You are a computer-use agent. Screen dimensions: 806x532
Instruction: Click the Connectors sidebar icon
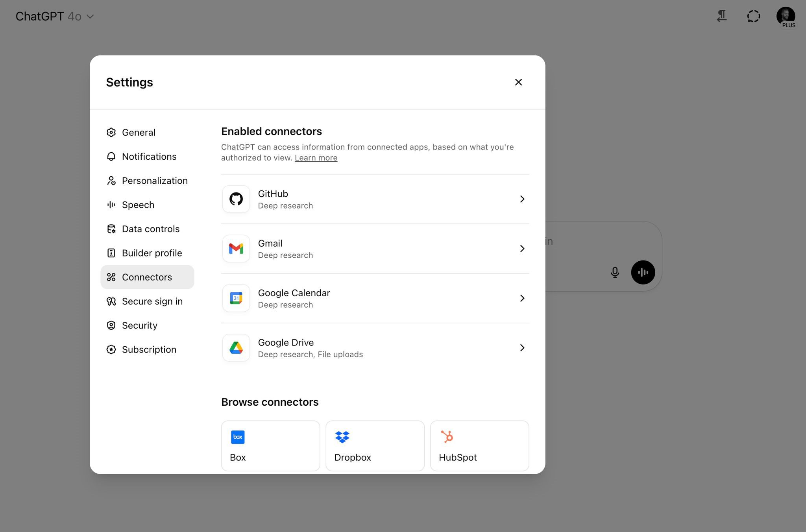tap(111, 277)
